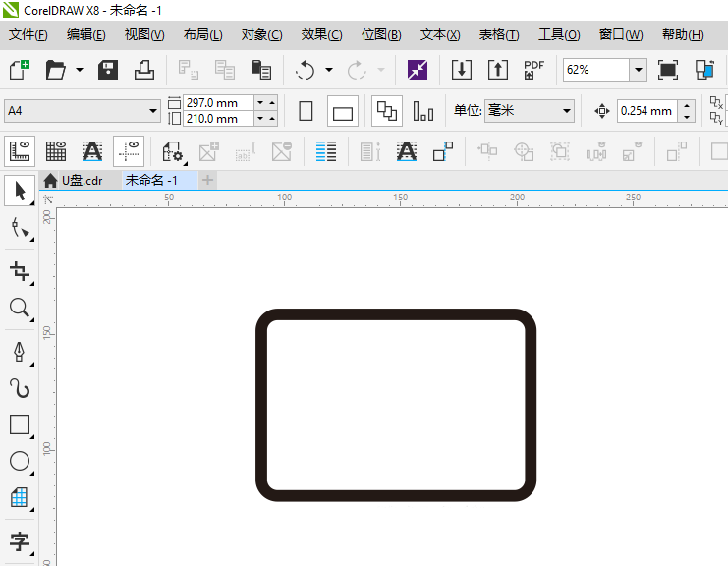
Task: Select the Rectangle tool
Action: coord(19,424)
